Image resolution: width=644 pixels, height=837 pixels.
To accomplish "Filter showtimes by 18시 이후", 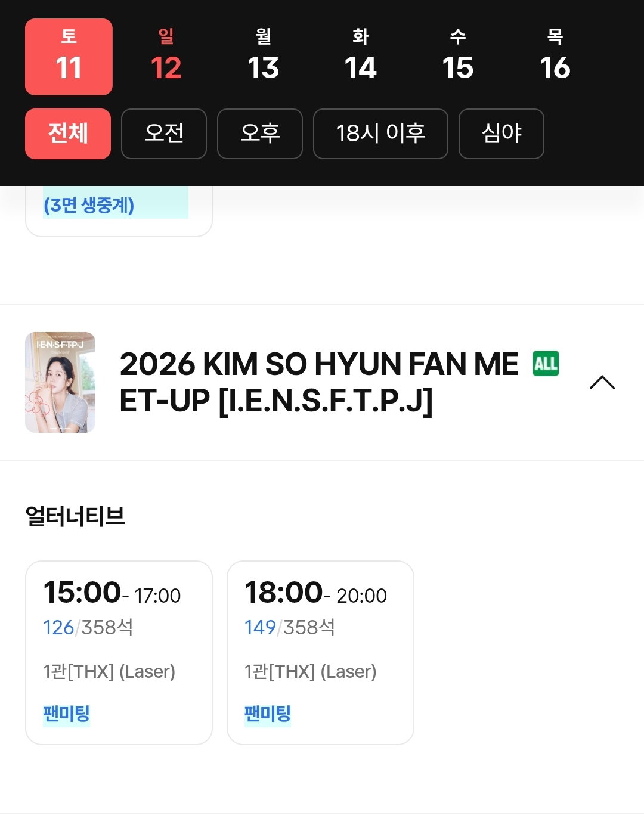I will click(380, 134).
